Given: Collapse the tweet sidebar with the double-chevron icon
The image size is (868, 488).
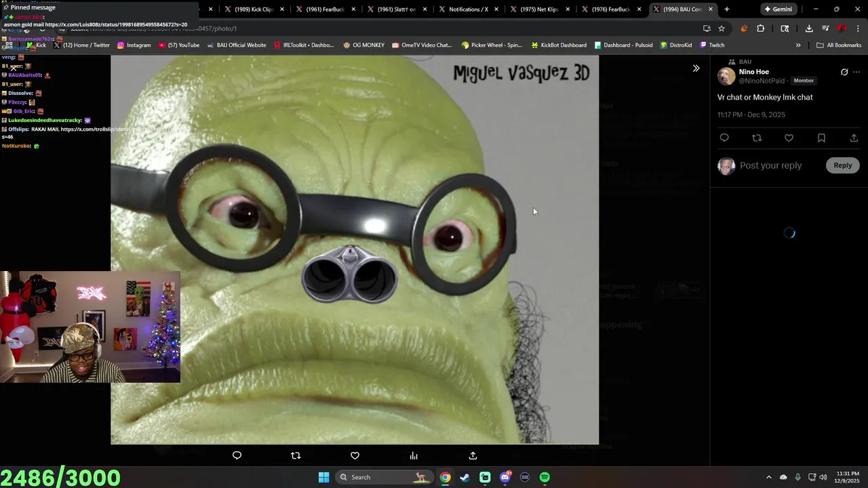Looking at the screenshot, I should 696,68.
